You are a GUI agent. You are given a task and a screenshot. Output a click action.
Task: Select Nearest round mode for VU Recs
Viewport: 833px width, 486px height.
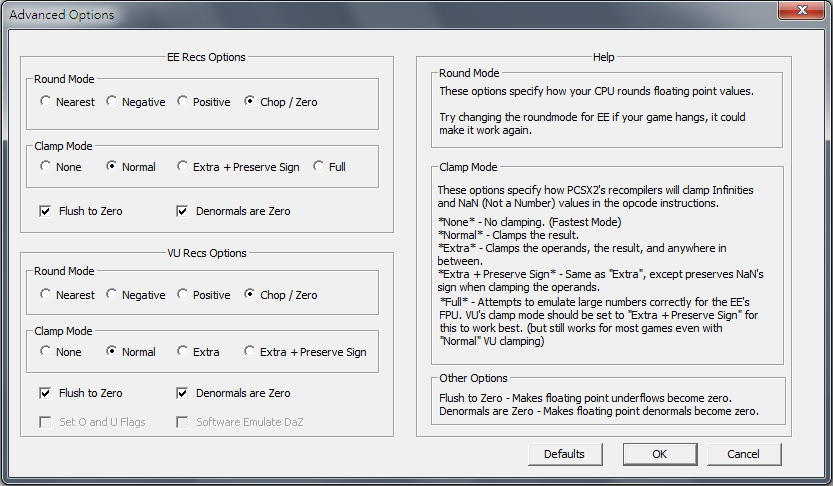[x=46, y=295]
